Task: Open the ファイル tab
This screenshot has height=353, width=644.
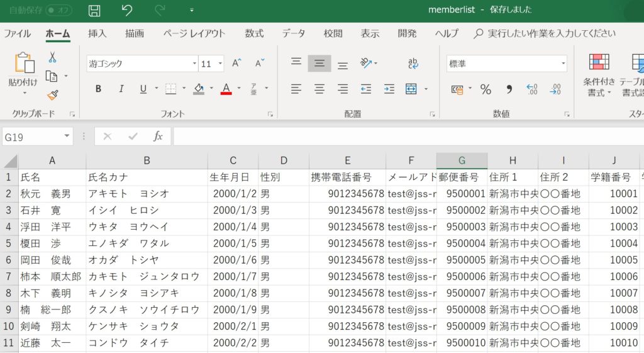Action: (17, 33)
